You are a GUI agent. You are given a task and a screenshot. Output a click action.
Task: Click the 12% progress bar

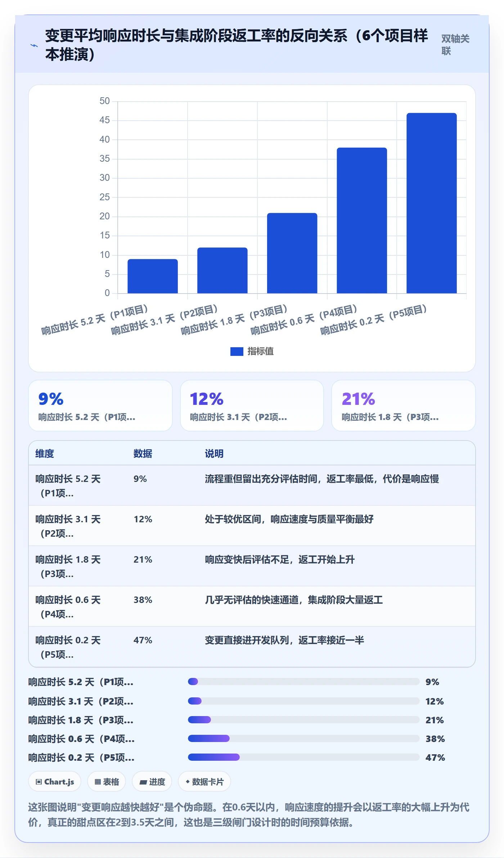click(x=303, y=701)
